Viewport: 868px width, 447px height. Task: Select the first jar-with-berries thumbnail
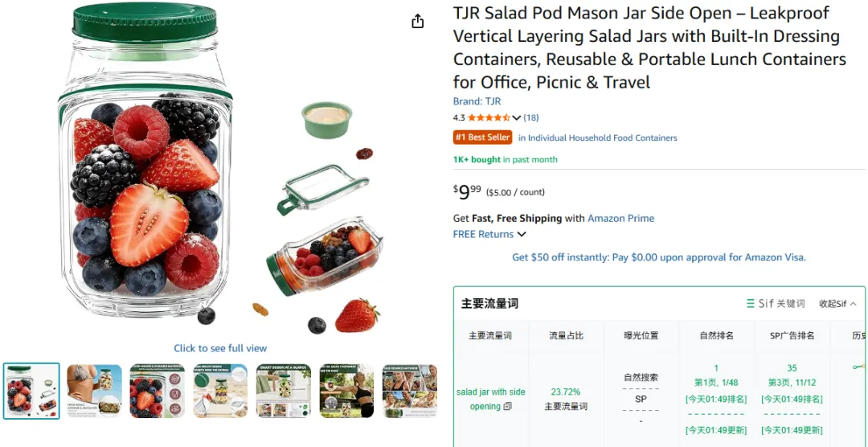click(x=31, y=391)
